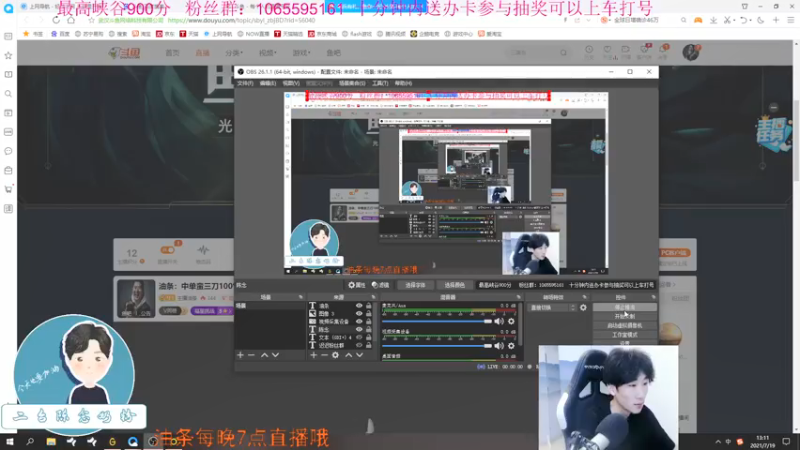Undock the mixer panel via its corner icon
The image size is (800, 450).
coord(518,297)
